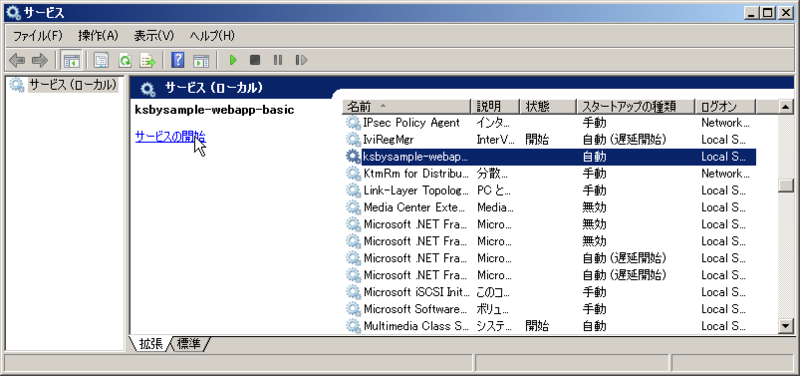800x376 pixels.
Task: Click gear icon of Microsoft iSCSI Init row
Action: point(353,292)
